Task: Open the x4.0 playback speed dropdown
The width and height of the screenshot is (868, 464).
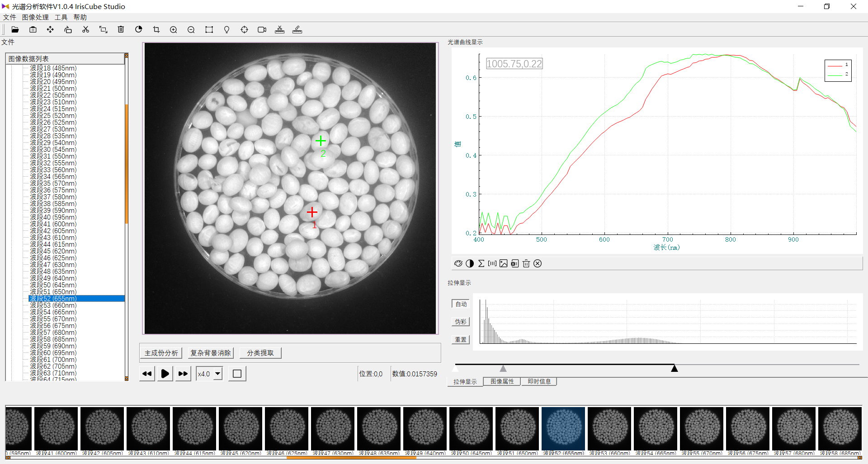Action: click(x=218, y=374)
